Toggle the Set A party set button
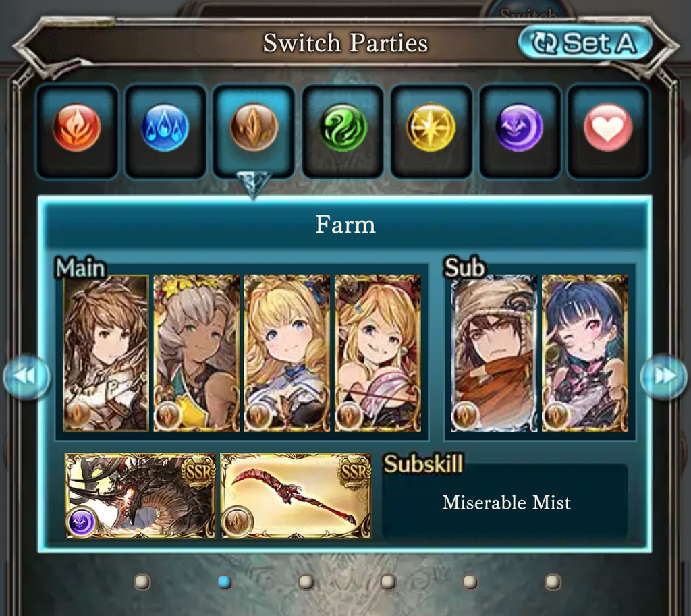 click(585, 43)
